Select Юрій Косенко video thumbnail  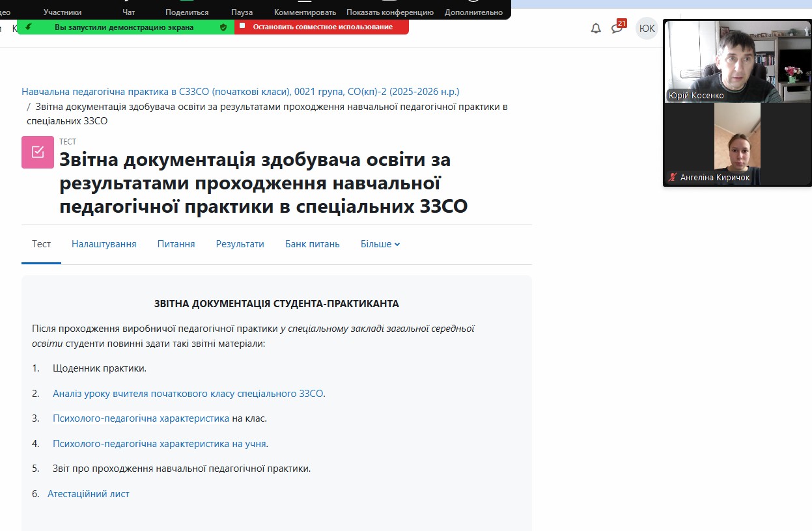(737, 61)
